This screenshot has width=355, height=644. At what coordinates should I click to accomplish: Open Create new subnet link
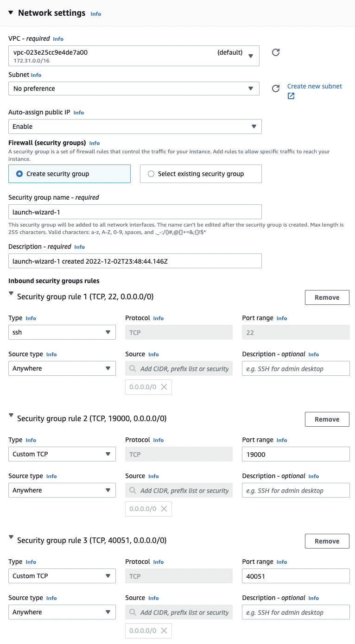[x=315, y=86]
